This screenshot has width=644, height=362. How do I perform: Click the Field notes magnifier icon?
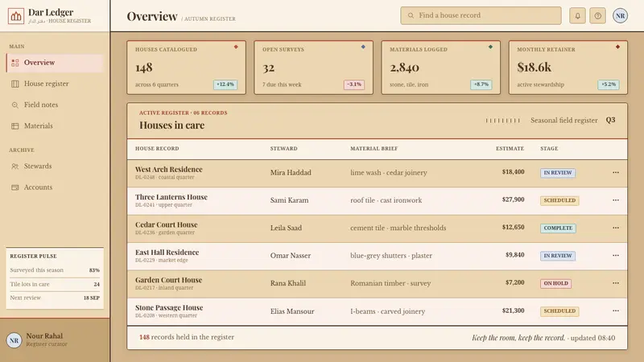[15, 105]
